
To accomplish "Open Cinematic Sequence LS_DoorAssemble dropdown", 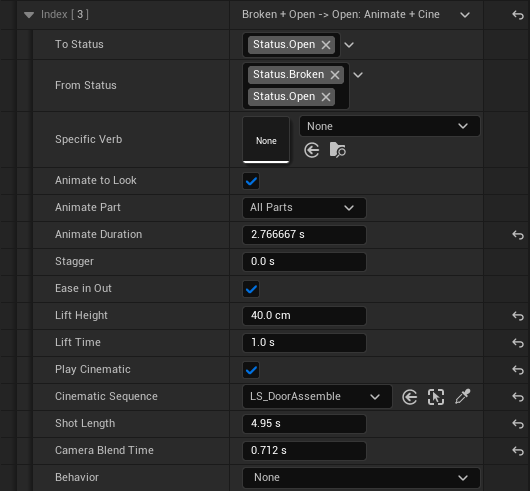I will click(317, 397).
